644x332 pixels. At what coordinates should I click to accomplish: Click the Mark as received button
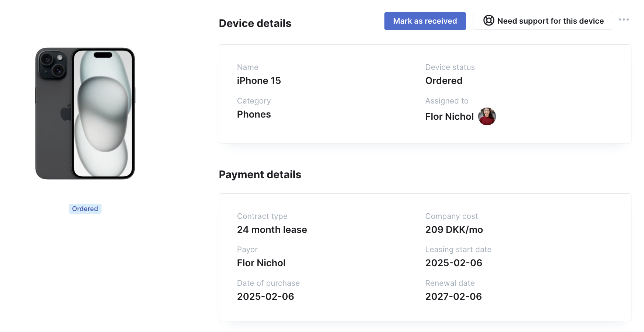pyautogui.click(x=425, y=21)
